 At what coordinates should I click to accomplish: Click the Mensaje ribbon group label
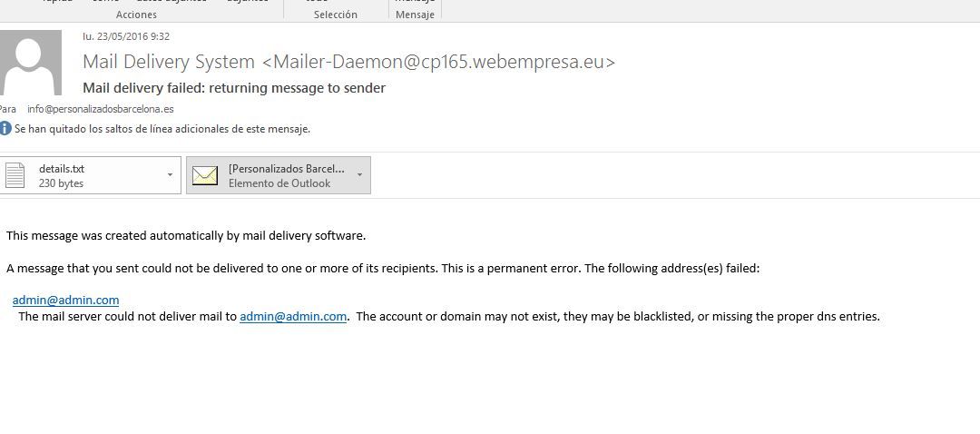coord(415,15)
